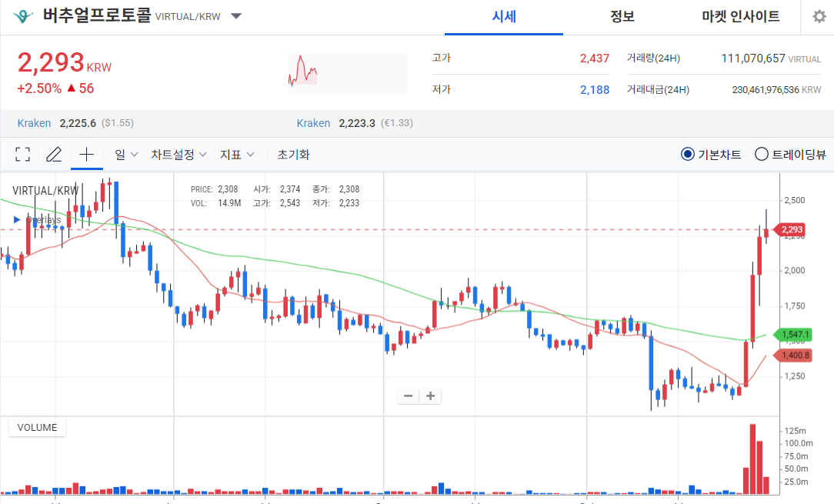Switch to the 시세 tab
Image resolution: width=834 pixels, height=504 pixels.
pos(504,17)
